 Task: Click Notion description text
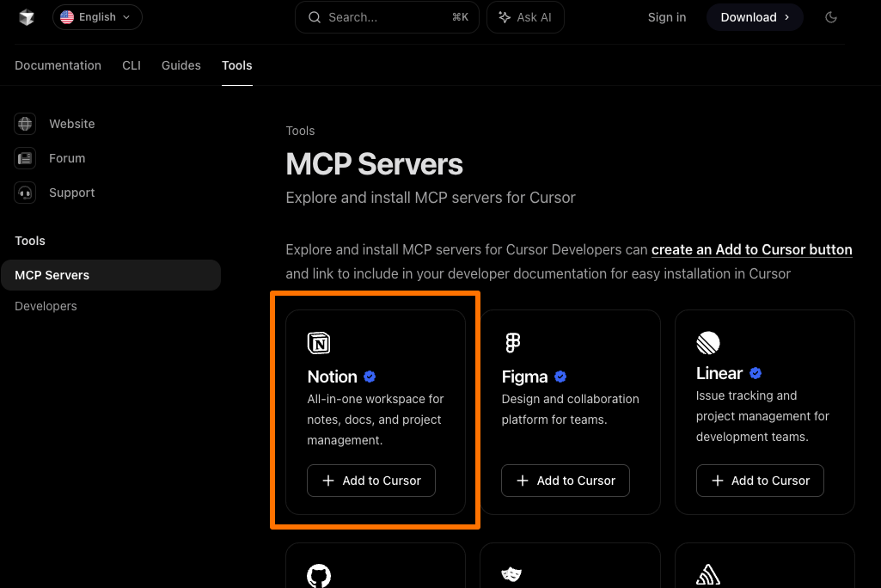pyautogui.click(x=376, y=420)
